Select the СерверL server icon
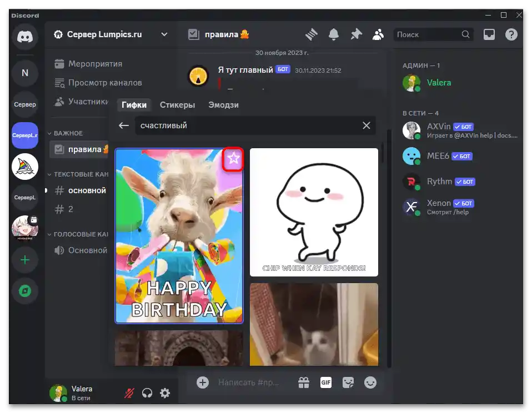Viewport: 532px width, 413px height. 25,198
